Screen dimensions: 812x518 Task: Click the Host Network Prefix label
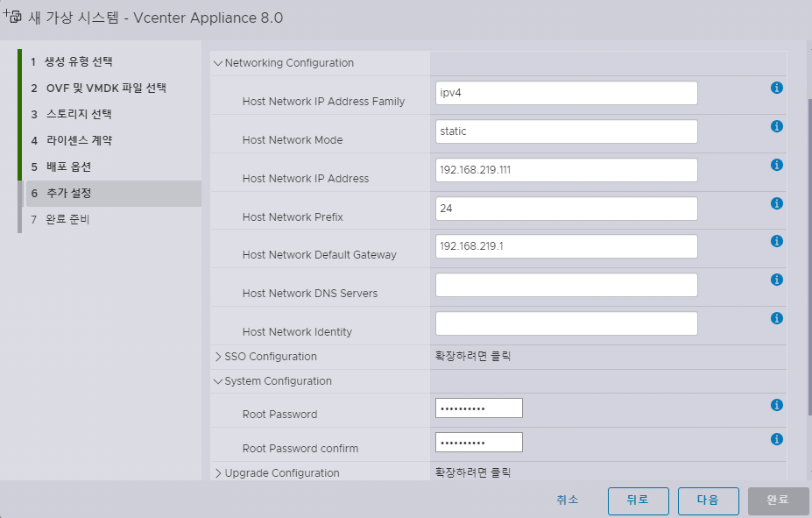tap(293, 217)
